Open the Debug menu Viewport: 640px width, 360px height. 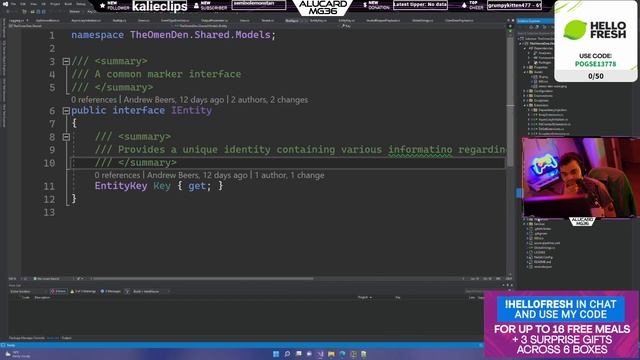(81, 4)
